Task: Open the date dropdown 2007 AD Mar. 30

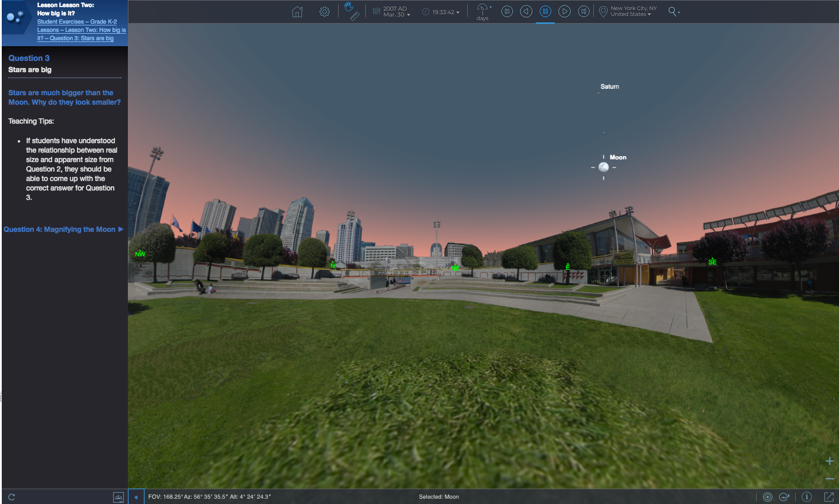Action: (x=396, y=12)
